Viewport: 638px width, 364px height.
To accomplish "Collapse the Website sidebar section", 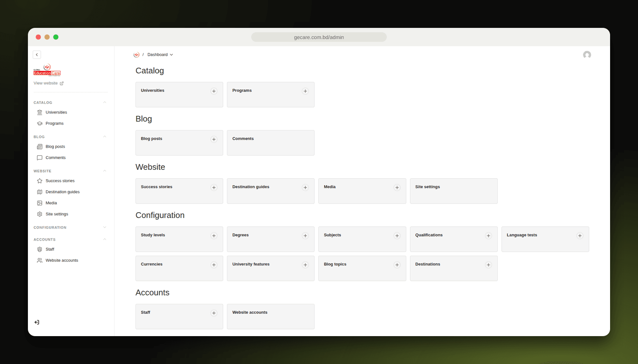I will pos(104,171).
